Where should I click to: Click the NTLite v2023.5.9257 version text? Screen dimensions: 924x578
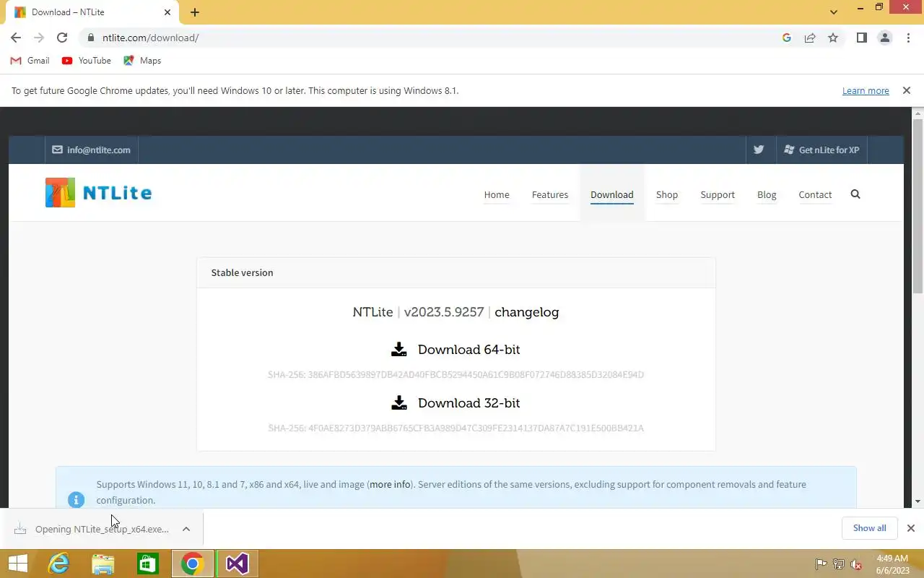pyautogui.click(x=418, y=312)
